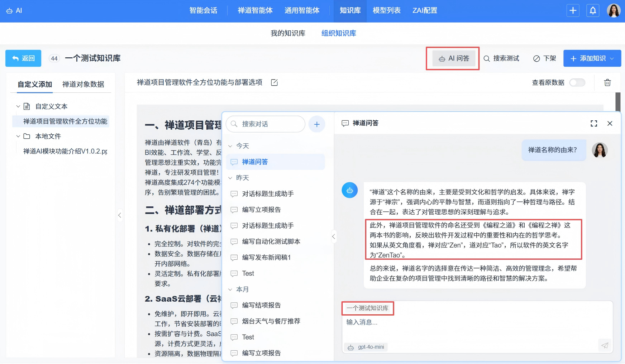Open the notification bell
The image size is (625, 364).
(593, 10)
